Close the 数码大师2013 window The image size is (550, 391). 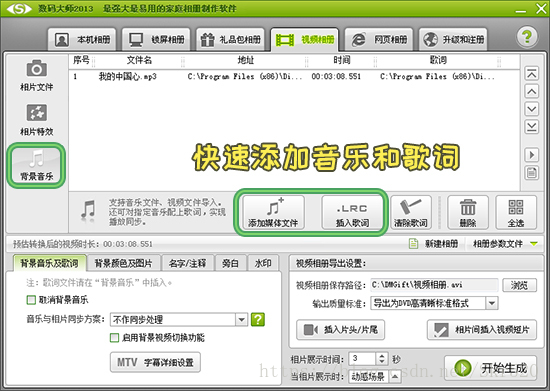(541, 9)
